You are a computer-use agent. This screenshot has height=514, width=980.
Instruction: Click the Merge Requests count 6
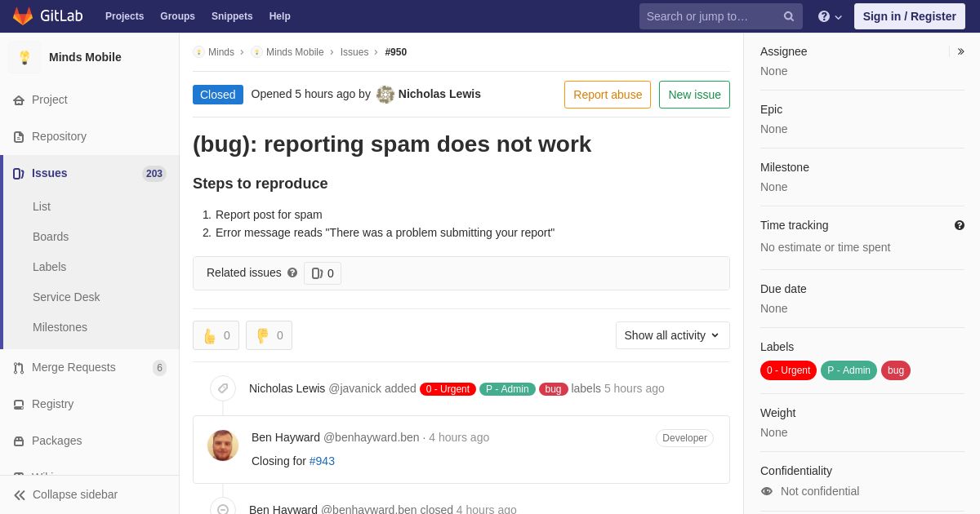[x=160, y=368]
